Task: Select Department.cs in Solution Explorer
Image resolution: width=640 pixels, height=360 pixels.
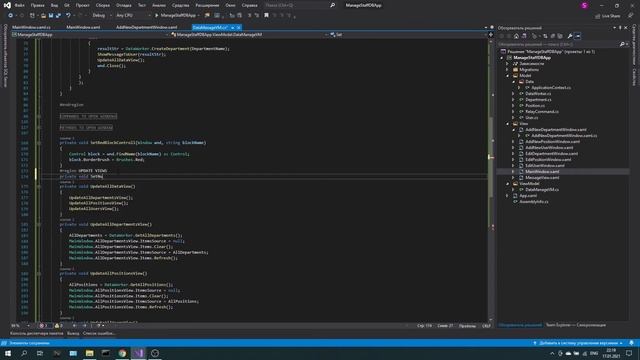Action: [538, 100]
